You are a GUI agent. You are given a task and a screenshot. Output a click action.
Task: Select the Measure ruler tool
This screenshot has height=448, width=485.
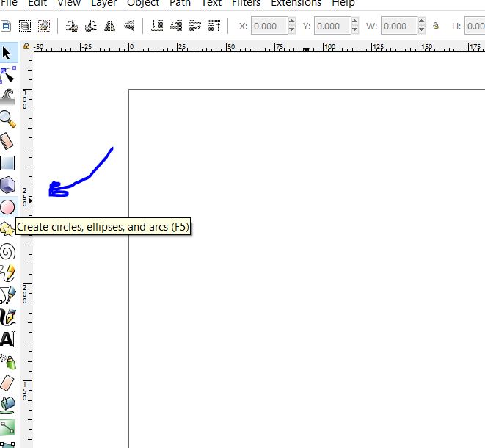(x=7, y=141)
